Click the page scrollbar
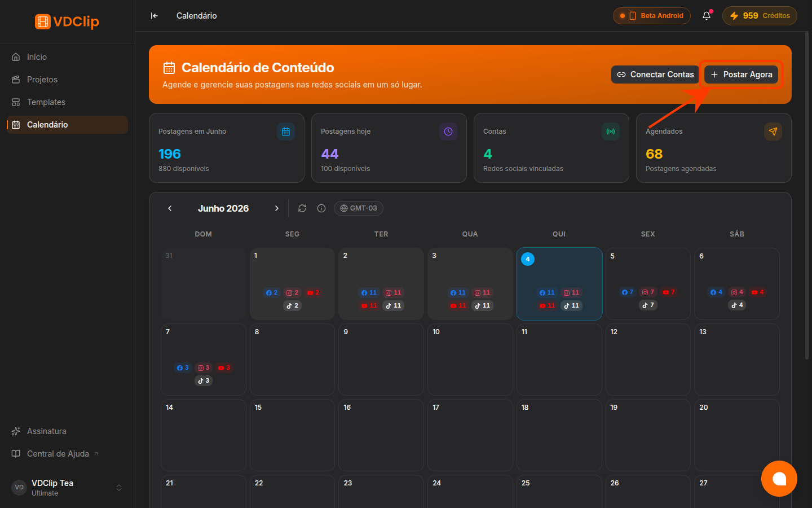The height and width of the screenshot is (508, 812). 807,195
